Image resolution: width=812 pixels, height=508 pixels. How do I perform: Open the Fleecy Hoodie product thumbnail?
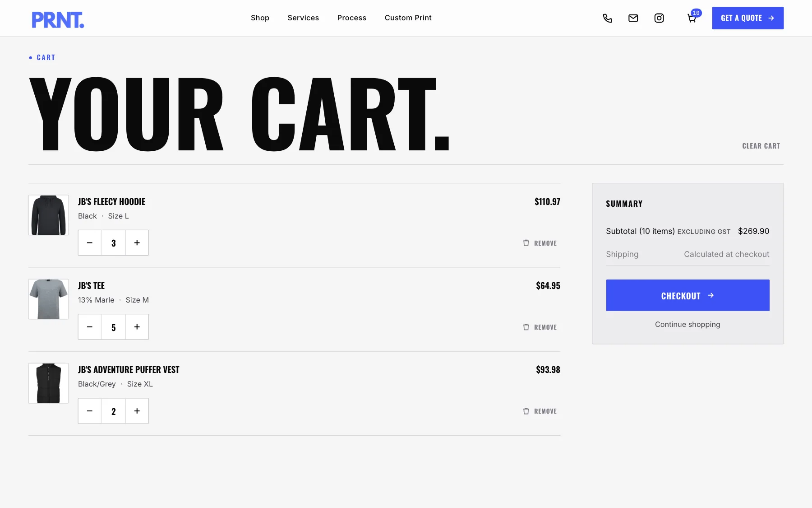coord(48,215)
